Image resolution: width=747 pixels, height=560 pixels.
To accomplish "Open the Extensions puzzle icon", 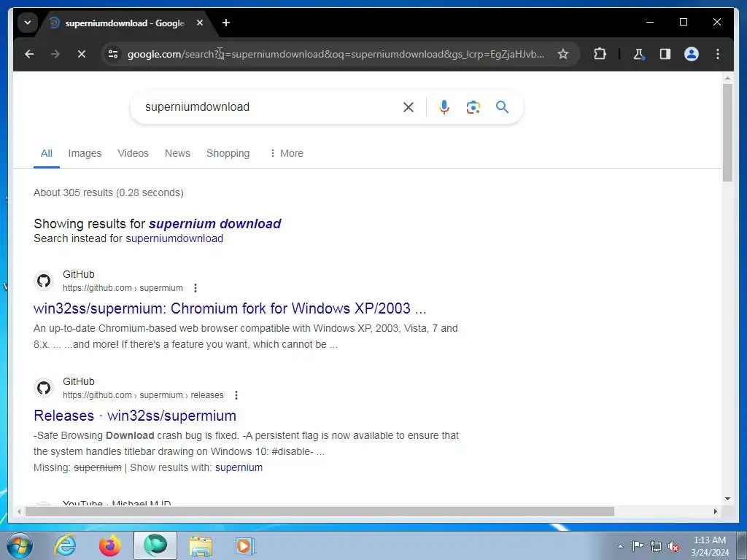I will (600, 54).
